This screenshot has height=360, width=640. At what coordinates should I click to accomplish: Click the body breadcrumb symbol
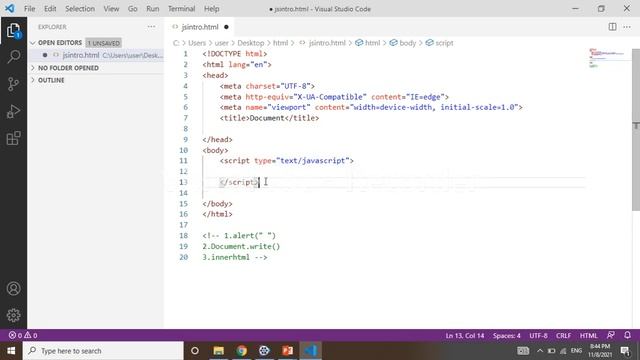pos(403,43)
